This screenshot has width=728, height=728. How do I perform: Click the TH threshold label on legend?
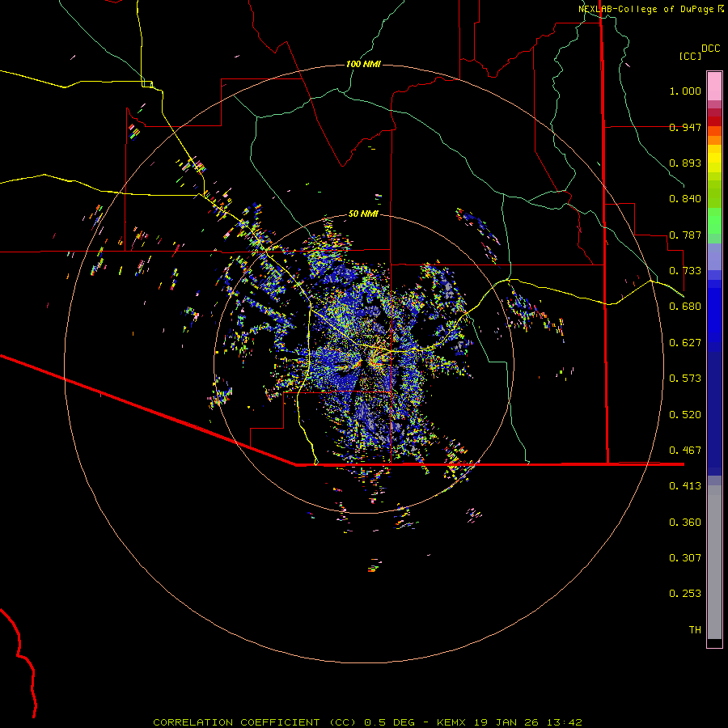coord(695,630)
